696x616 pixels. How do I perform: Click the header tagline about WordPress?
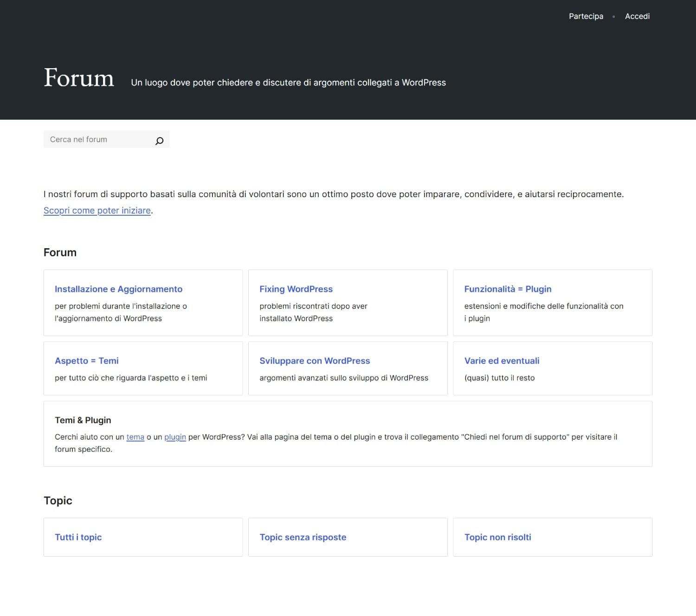point(288,83)
